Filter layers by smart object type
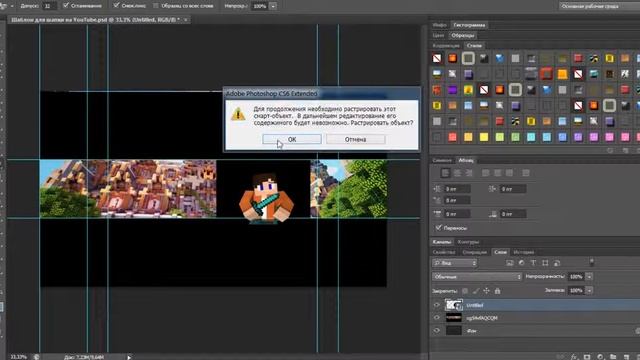This screenshot has height=360, width=640. click(557, 263)
